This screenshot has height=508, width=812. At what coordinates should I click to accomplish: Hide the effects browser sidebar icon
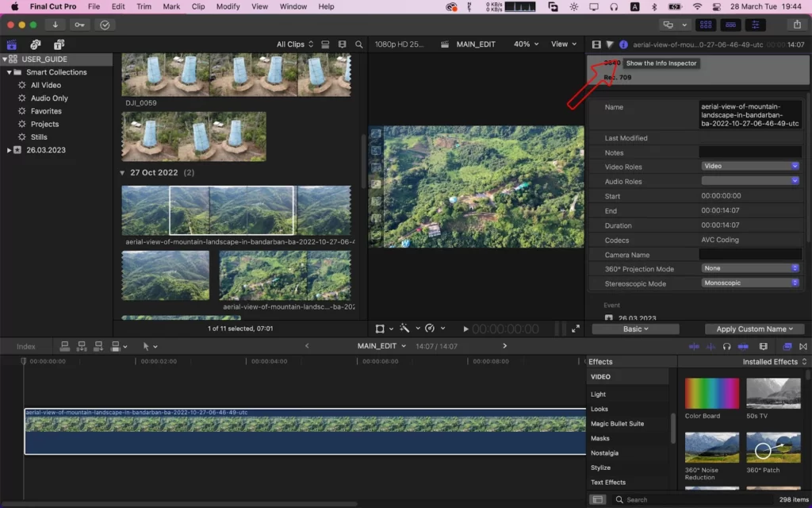click(x=598, y=500)
